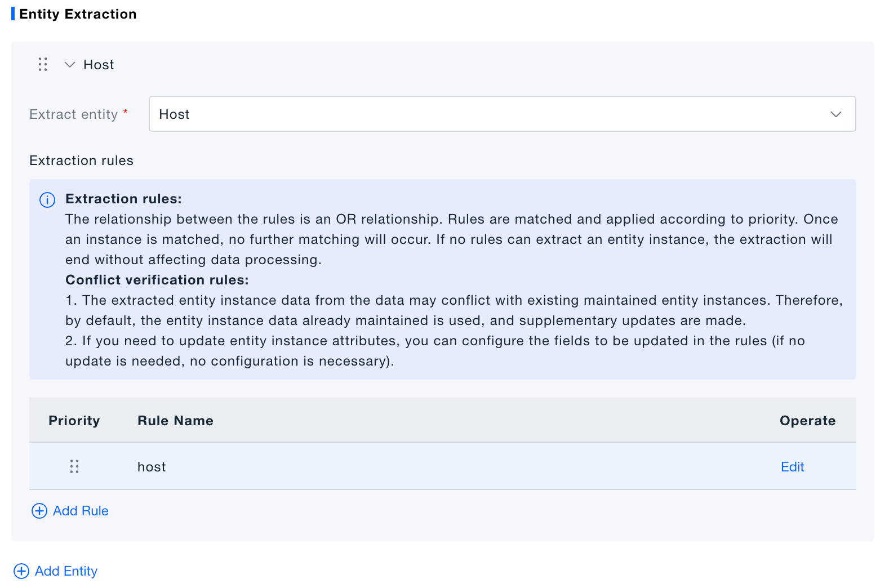This screenshot has width=889, height=588.
Task: Click the Extraction rules label above notice
Action: pyautogui.click(x=81, y=161)
